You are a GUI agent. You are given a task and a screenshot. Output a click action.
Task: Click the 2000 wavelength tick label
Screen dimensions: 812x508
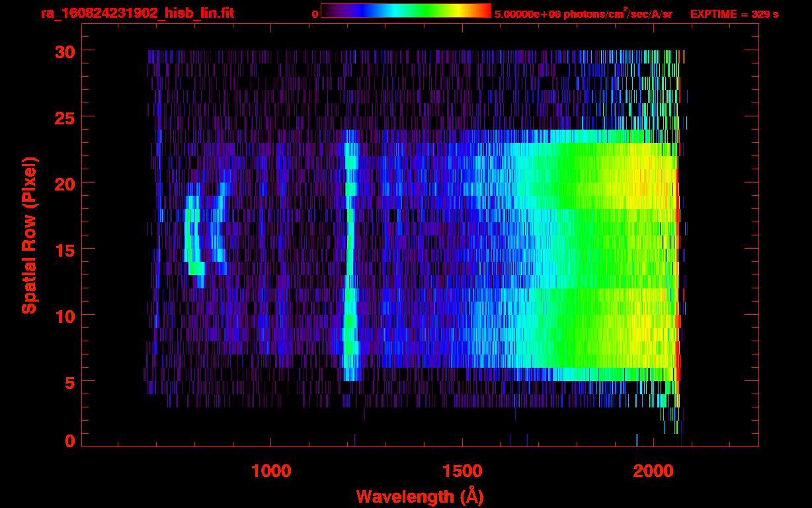653,470
